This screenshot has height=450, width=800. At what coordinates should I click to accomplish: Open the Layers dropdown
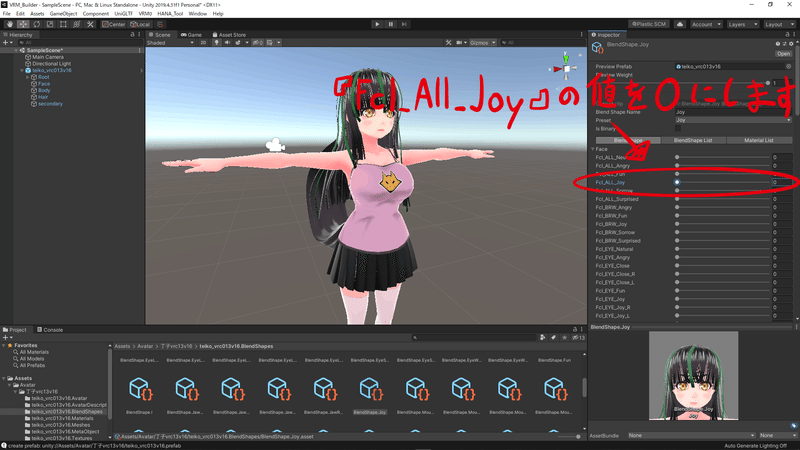(x=742, y=24)
